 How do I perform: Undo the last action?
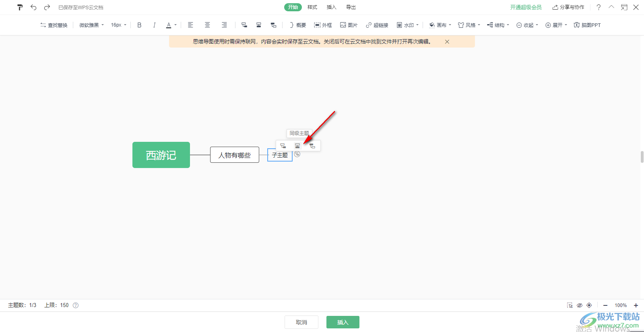(x=33, y=7)
